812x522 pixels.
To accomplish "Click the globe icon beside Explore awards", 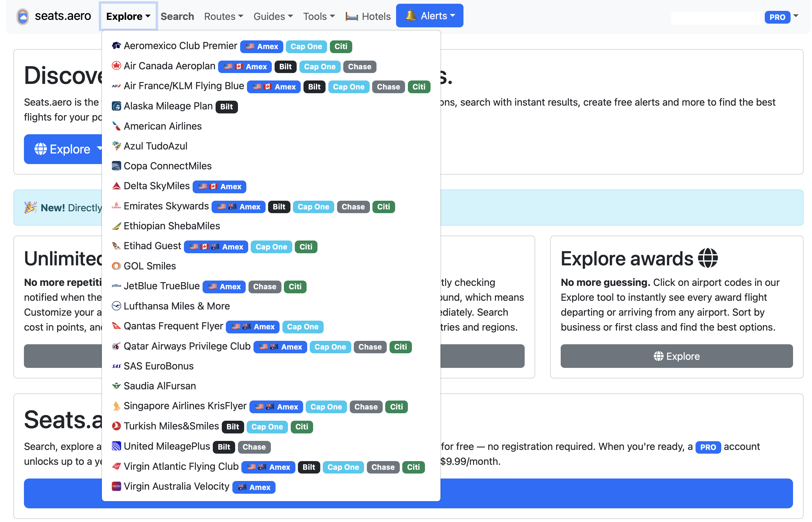I will coord(708,258).
